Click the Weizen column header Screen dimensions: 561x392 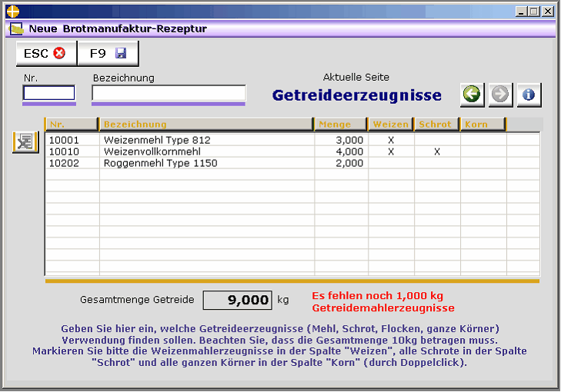[391, 125]
